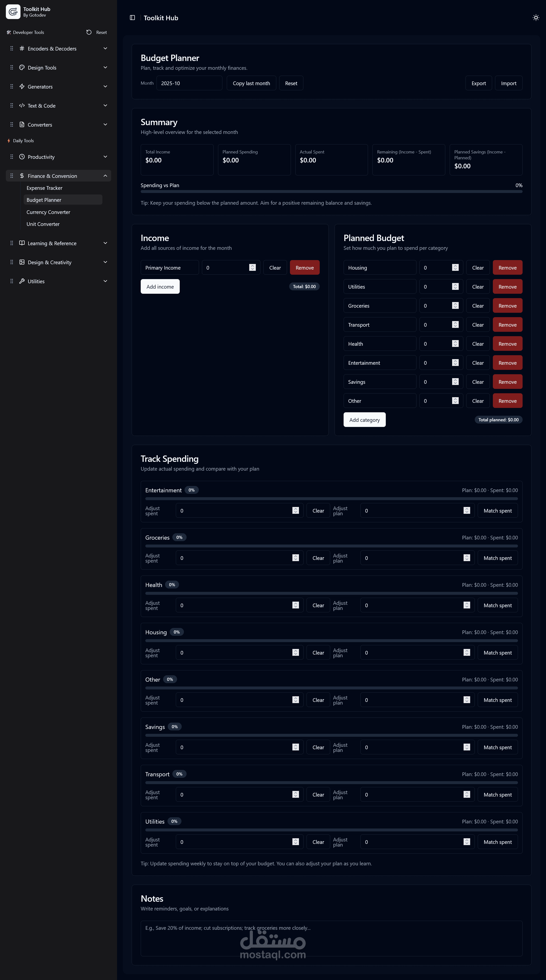Grab the drag handle beside Converters
The image size is (546, 980).
11,124
